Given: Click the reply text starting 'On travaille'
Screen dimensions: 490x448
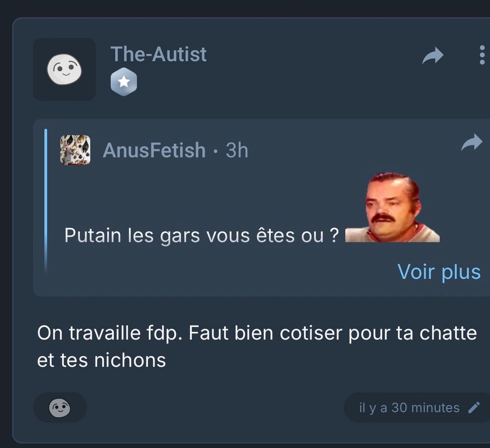Looking at the screenshot, I should point(257,347).
